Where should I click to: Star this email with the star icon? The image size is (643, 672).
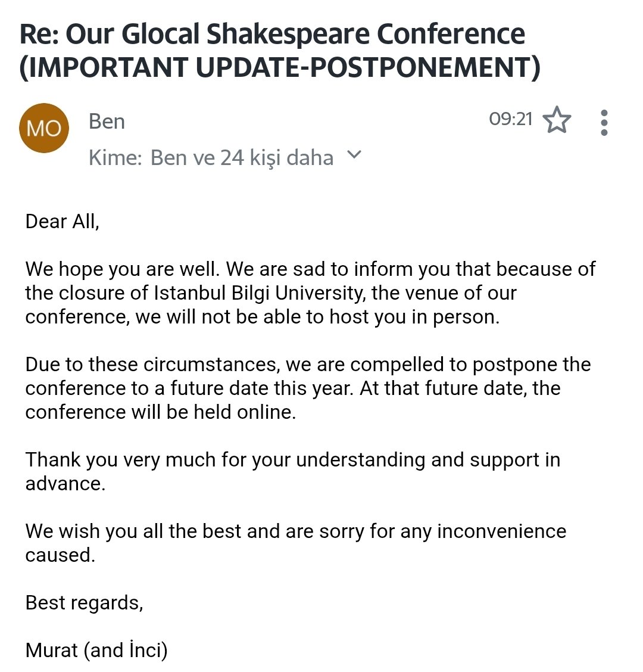(x=557, y=120)
